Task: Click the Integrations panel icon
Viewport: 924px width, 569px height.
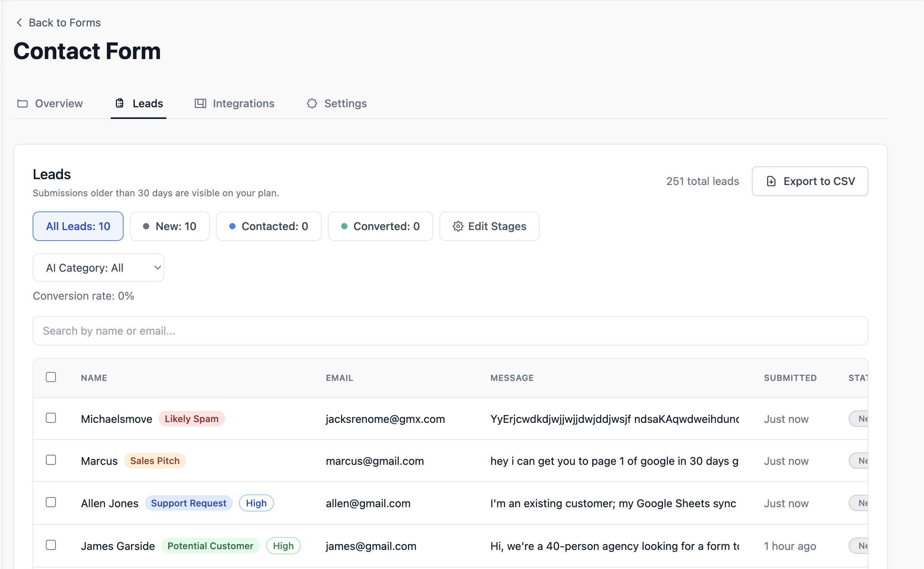Action: coord(200,103)
